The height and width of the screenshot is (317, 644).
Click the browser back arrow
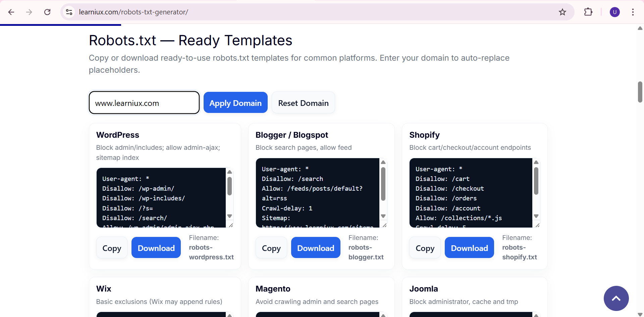(11, 12)
